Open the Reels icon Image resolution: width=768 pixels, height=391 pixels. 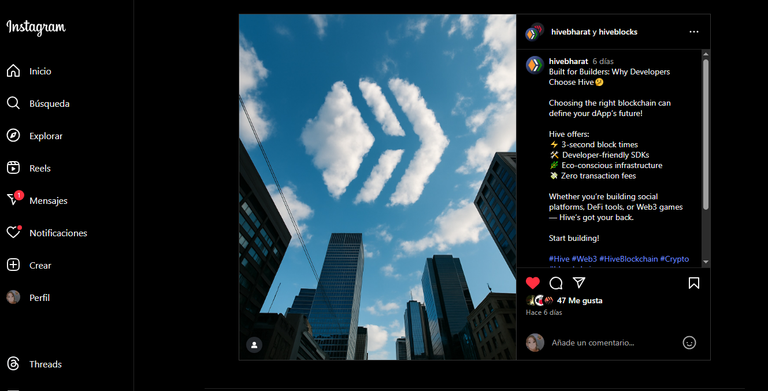coord(13,168)
